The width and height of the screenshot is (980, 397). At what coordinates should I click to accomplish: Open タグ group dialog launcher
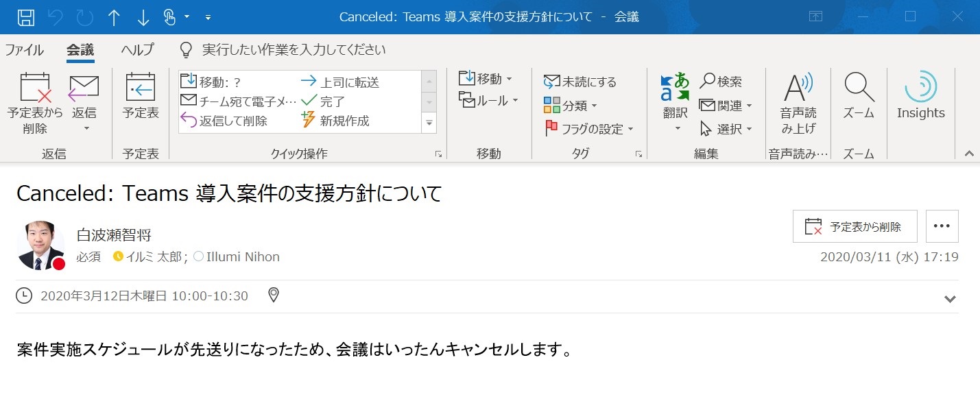pyautogui.click(x=639, y=154)
